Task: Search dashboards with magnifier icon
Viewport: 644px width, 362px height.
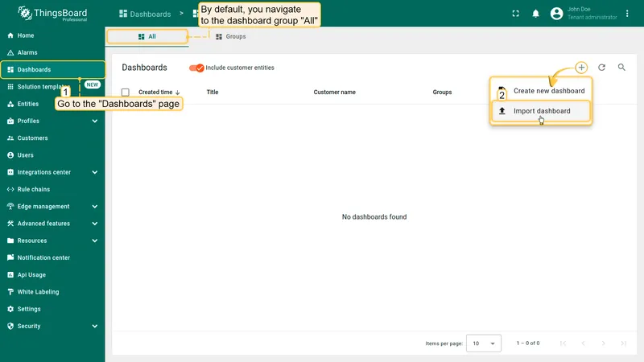Action: pyautogui.click(x=621, y=68)
